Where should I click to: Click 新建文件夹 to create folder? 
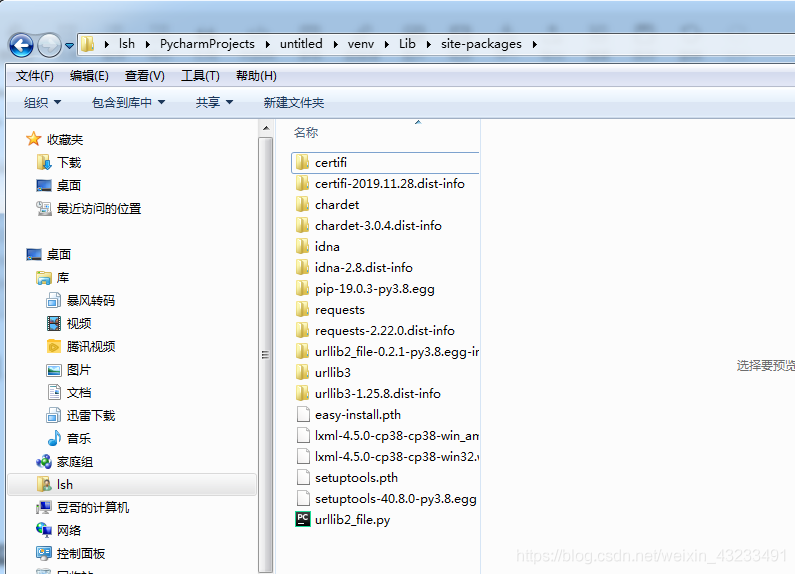294,103
